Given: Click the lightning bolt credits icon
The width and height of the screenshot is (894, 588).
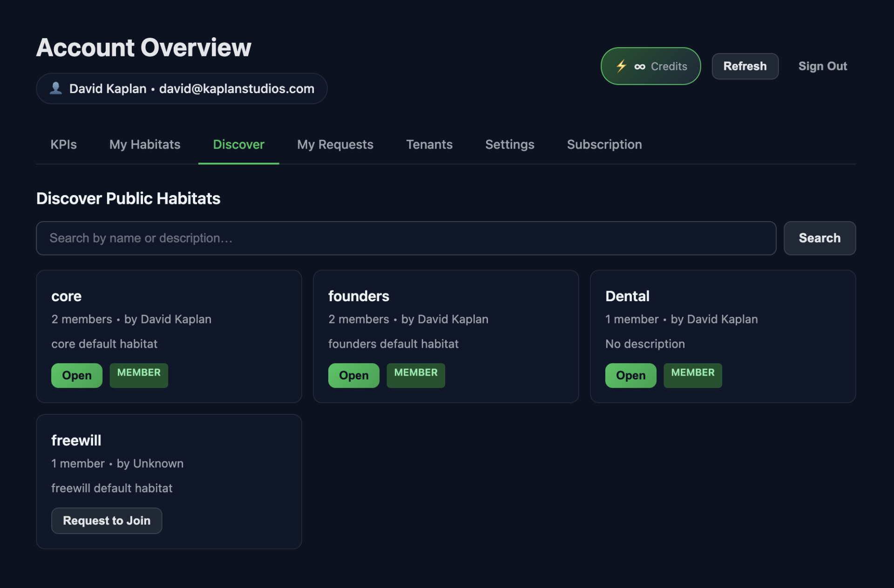Looking at the screenshot, I should click(621, 66).
